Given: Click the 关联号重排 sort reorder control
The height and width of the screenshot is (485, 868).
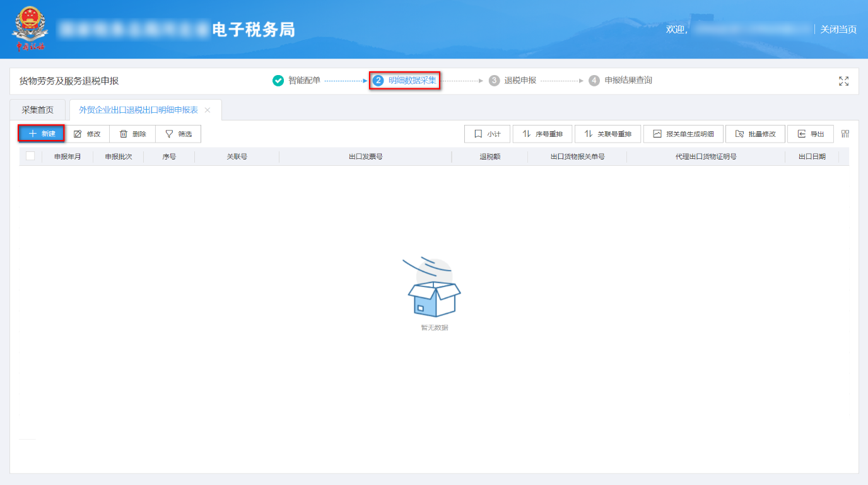Looking at the screenshot, I should [607, 133].
